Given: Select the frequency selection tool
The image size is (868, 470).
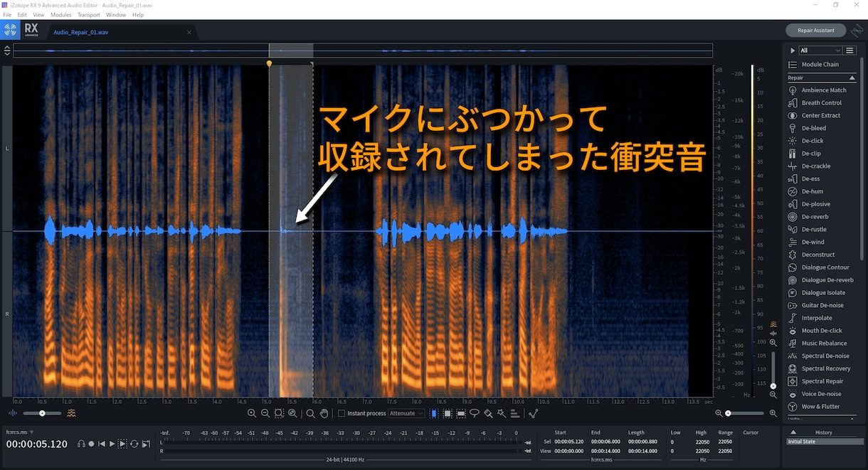Looking at the screenshot, I should point(461,413).
